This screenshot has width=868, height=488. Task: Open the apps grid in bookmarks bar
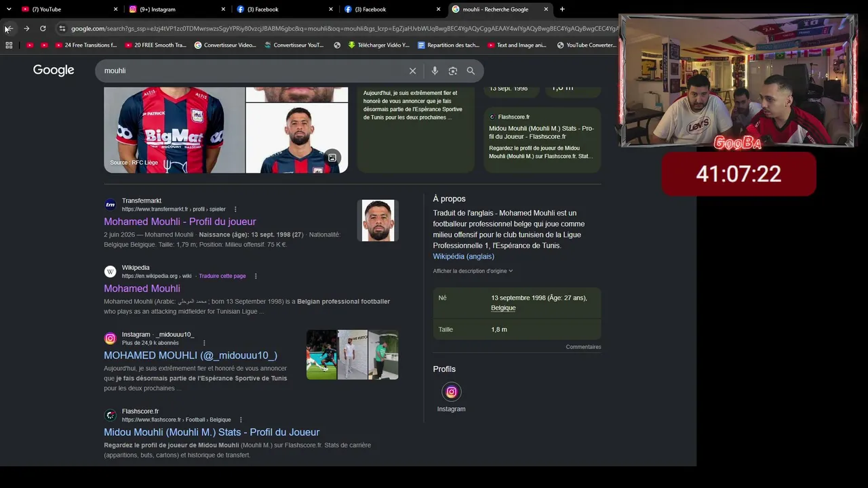(x=9, y=45)
